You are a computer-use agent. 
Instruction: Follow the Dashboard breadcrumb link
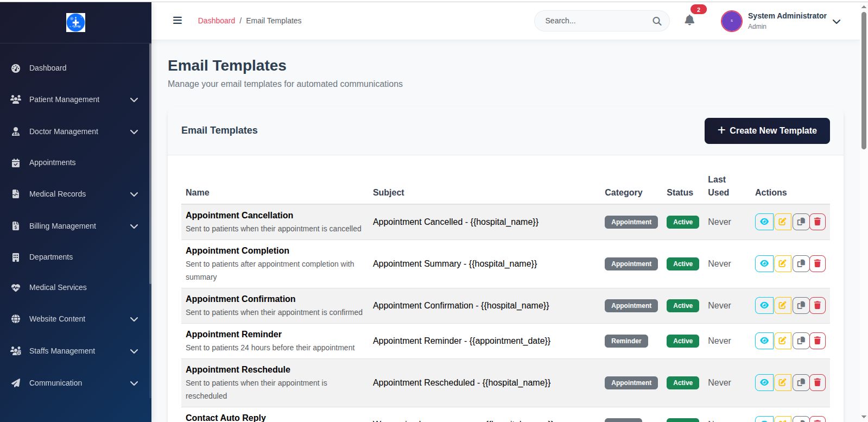click(216, 21)
